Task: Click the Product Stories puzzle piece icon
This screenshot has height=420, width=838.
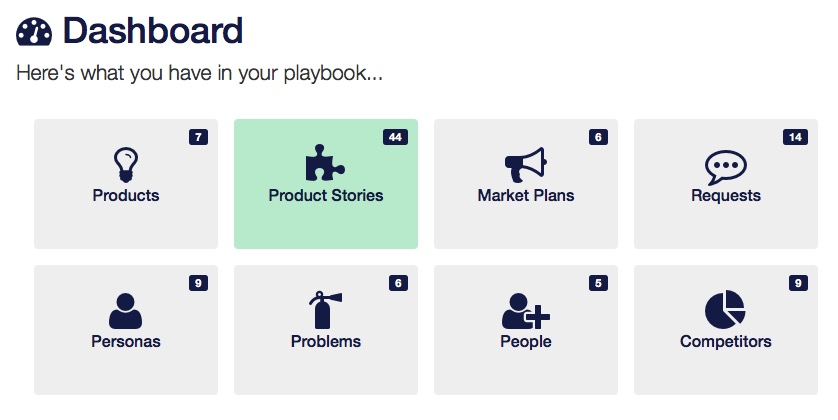Action: point(325,162)
